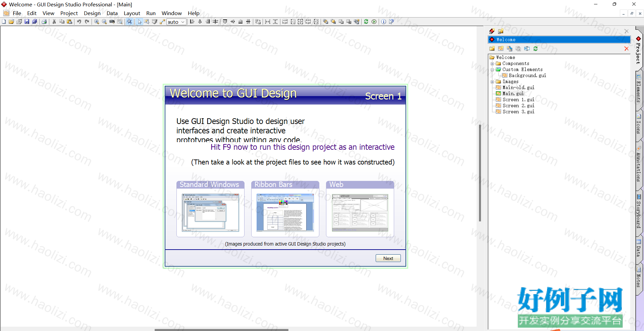Viewport: 644px width, 331px height.
Task: Open the Design menu
Action: [x=92, y=13]
